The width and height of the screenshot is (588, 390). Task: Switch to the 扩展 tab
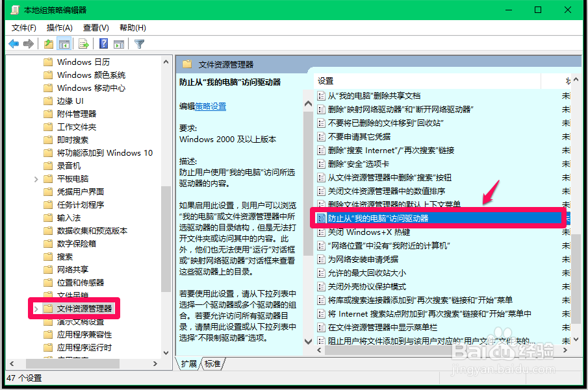tap(188, 364)
